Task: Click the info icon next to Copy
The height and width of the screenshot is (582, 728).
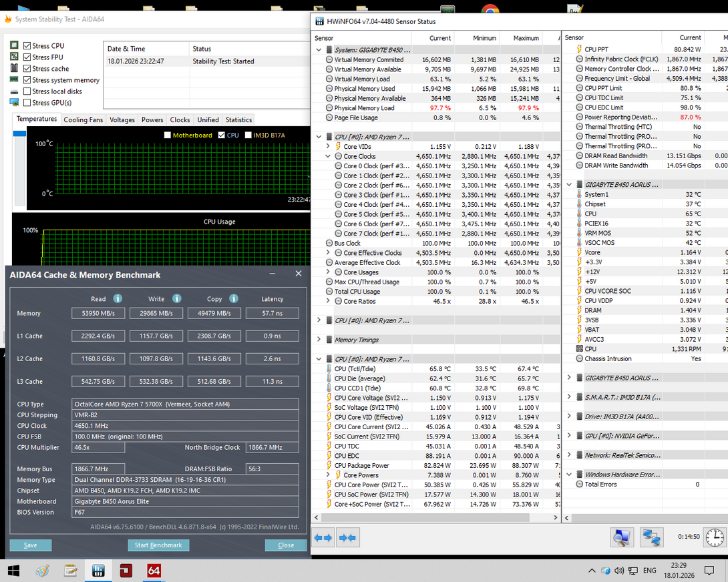Action: click(234, 299)
